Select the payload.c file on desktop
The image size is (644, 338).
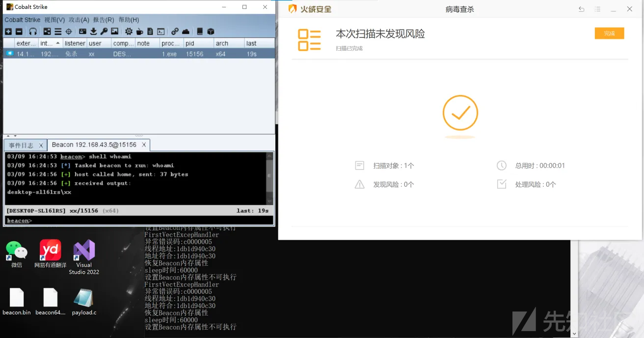[x=84, y=302]
